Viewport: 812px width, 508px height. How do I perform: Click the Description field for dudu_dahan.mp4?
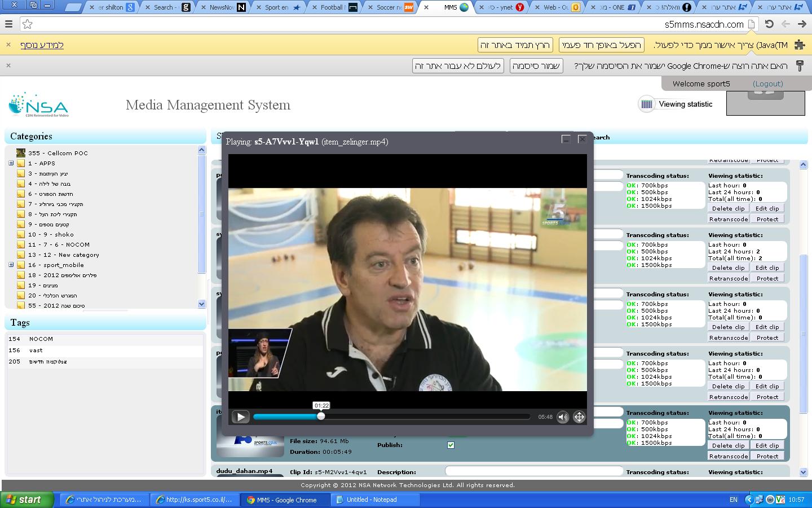pyautogui.click(x=534, y=471)
